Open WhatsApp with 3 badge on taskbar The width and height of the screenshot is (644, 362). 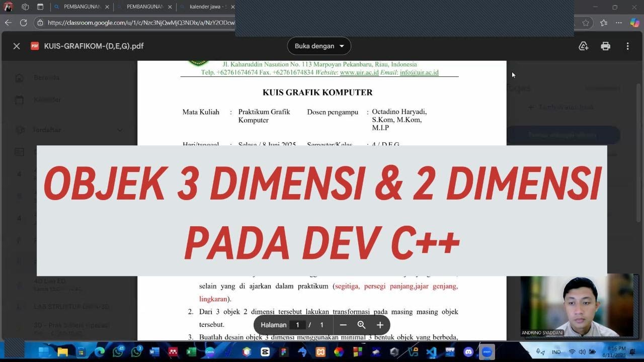[x=136, y=351]
